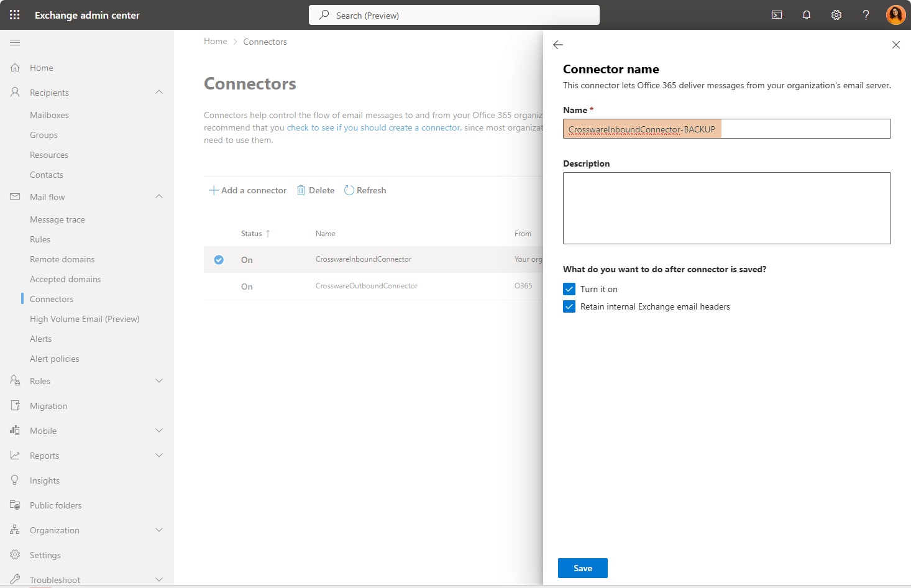Image resolution: width=911 pixels, height=588 pixels.
Task: Expand the Reports section
Action: tap(159, 456)
